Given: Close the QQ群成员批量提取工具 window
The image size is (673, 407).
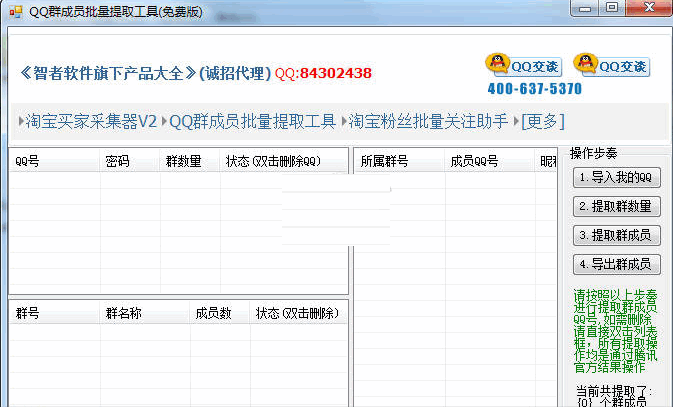Looking at the screenshot, I should pyautogui.click(x=649, y=8).
